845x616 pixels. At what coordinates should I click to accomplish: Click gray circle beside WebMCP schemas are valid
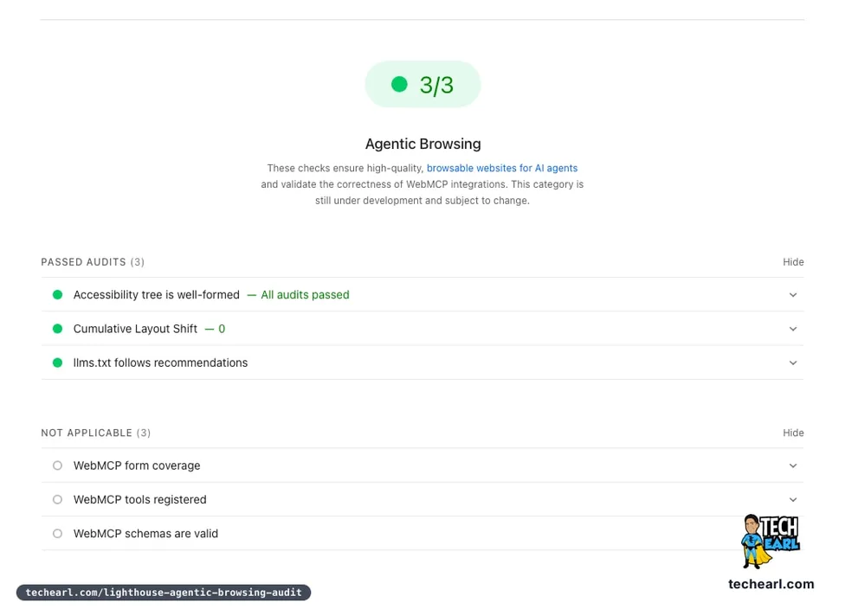(x=57, y=533)
